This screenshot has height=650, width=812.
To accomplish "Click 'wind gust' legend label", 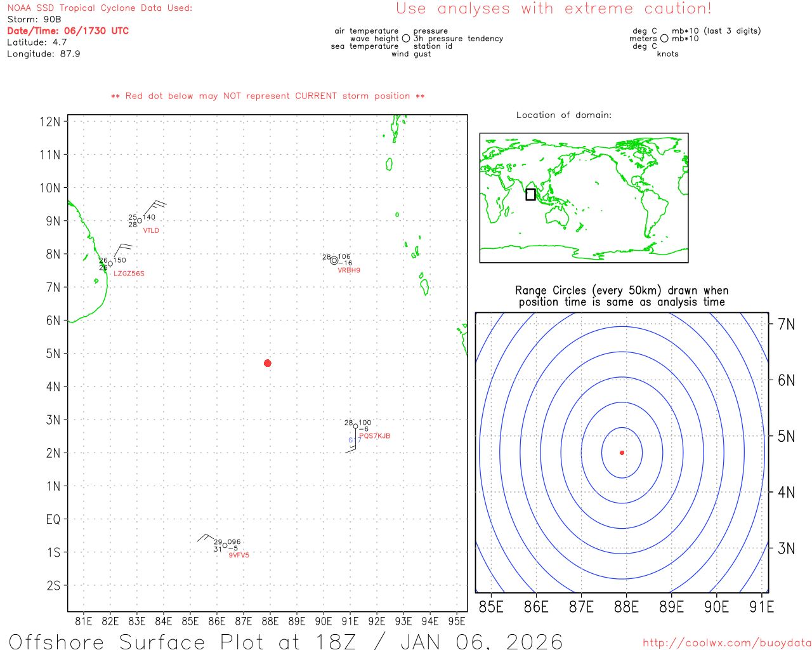I will (x=411, y=54).
